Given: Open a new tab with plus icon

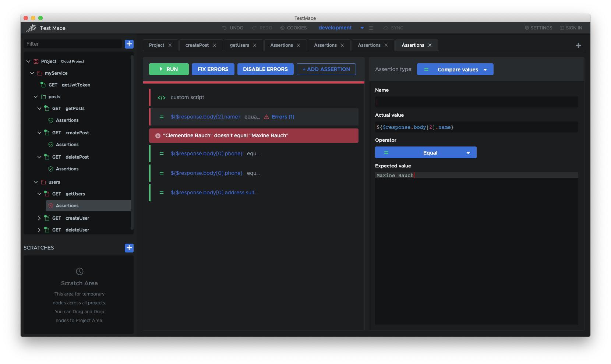Looking at the screenshot, I should [x=578, y=45].
